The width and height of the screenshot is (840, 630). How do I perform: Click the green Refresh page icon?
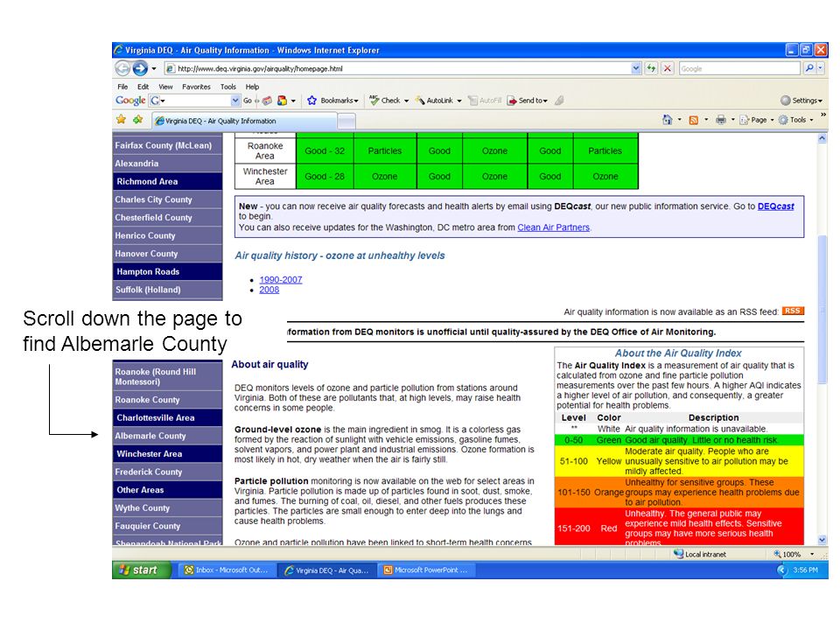point(651,68)
